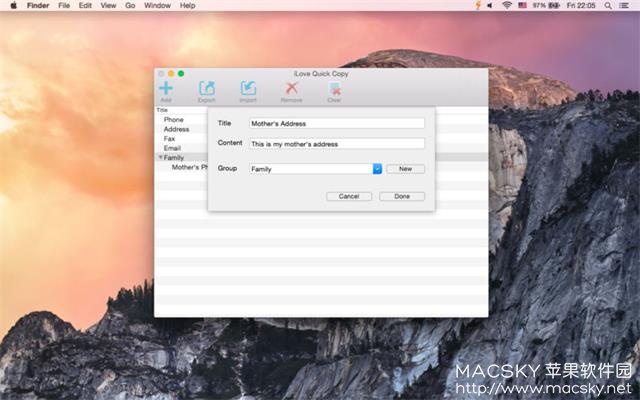Image resolution: width=640 pixels, height=400 pixels.
Task: Click the New group button
Action: pos(405,169)
